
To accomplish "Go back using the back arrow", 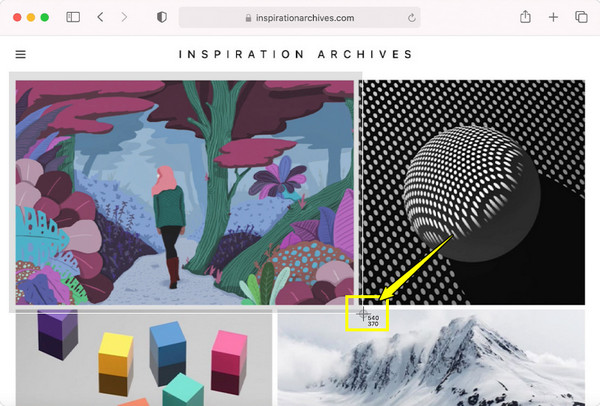I will coord(100,17).
